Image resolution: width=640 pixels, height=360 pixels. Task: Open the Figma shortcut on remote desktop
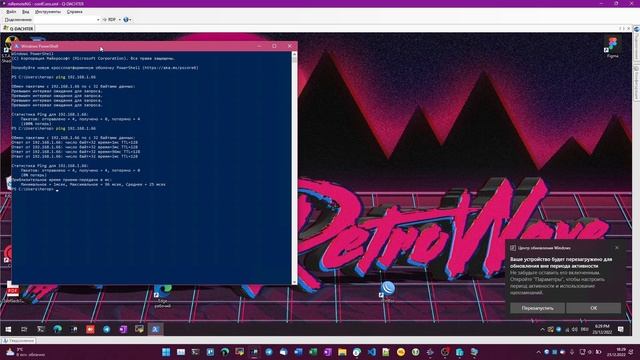[x=612, y=47]
